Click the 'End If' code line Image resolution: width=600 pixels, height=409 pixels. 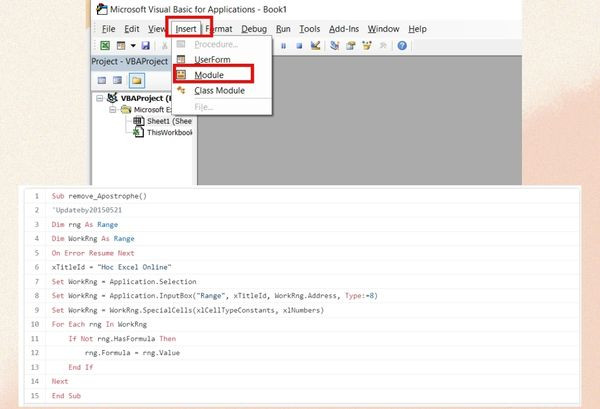(81, 367)
